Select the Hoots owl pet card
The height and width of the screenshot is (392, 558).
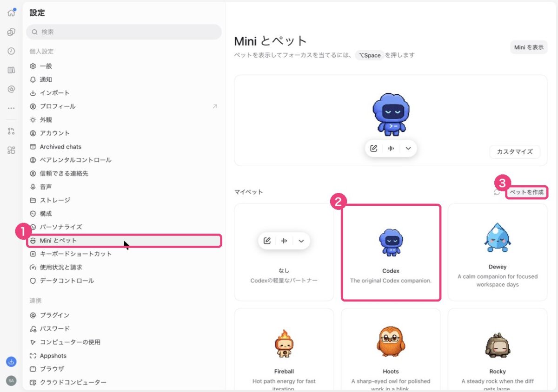coord(391,349)
